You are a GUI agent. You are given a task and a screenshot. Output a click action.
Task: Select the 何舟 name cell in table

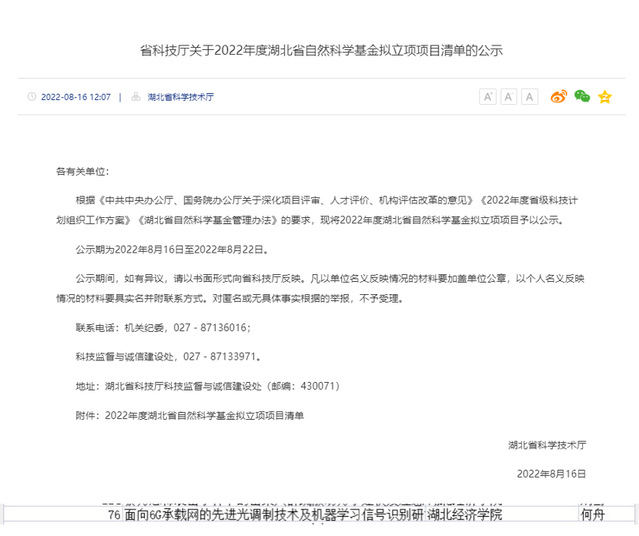tap(593, 515)
